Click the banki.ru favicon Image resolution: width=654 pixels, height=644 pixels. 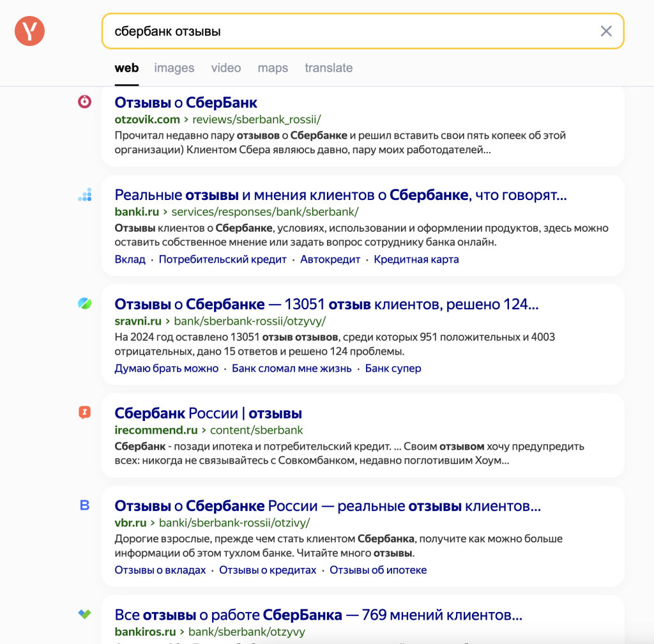pos(85,194)
